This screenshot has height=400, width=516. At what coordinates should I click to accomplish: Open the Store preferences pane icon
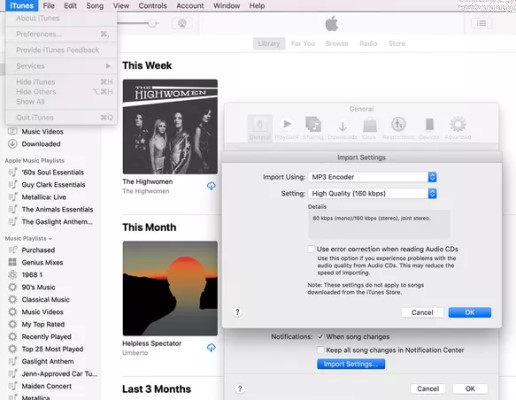click(x=369, y=128)
